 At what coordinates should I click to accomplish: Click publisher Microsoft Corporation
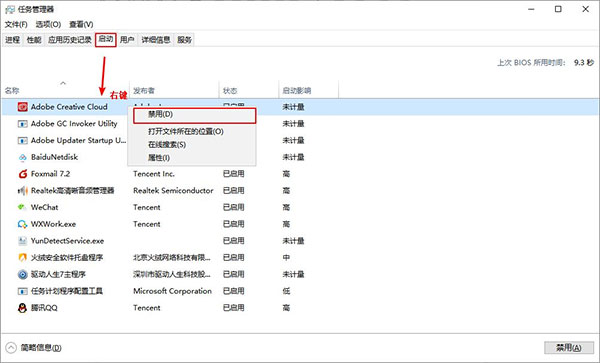(x=172, y=291)
